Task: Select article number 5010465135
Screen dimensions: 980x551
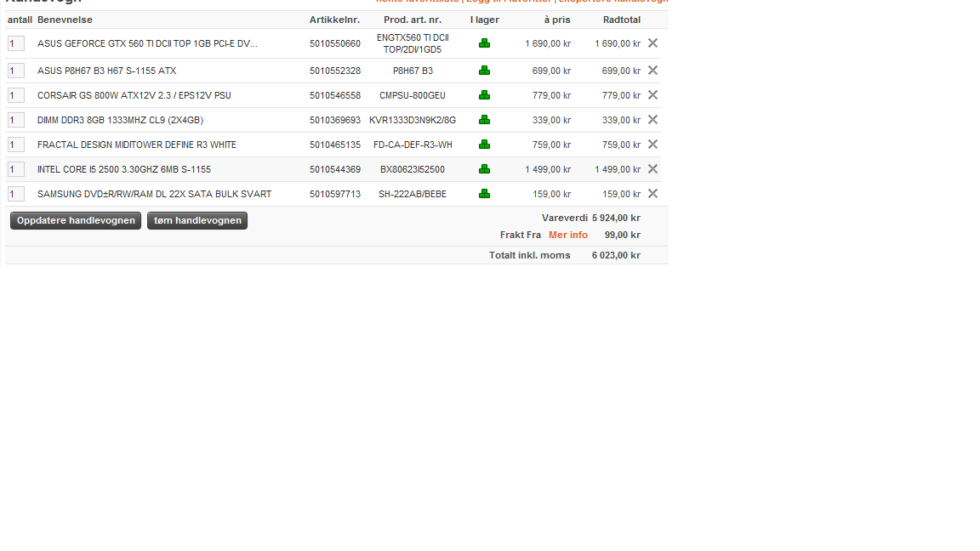Action: point(335,145)
